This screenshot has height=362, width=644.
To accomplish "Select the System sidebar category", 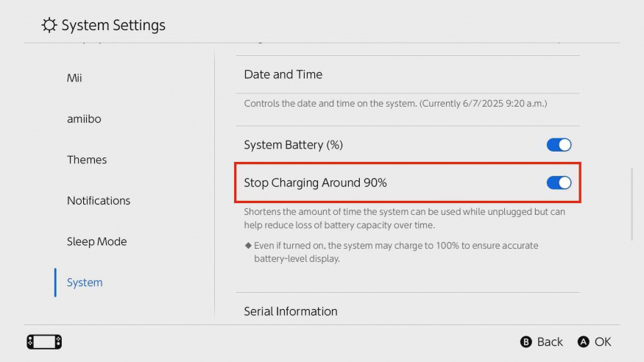I will pyautogui.click(x=85, y=283).
